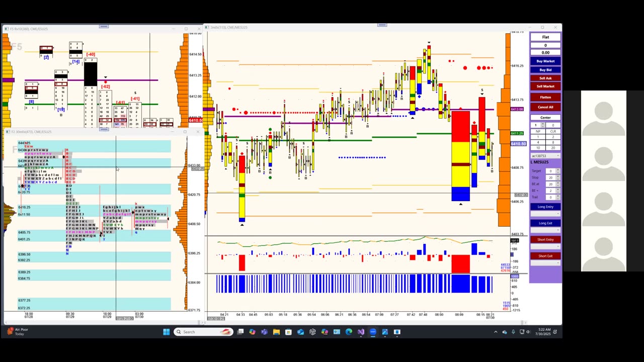The image size is (644, 362).
Task: Open the account ac138753 dropdown
Action: [545, 156]
